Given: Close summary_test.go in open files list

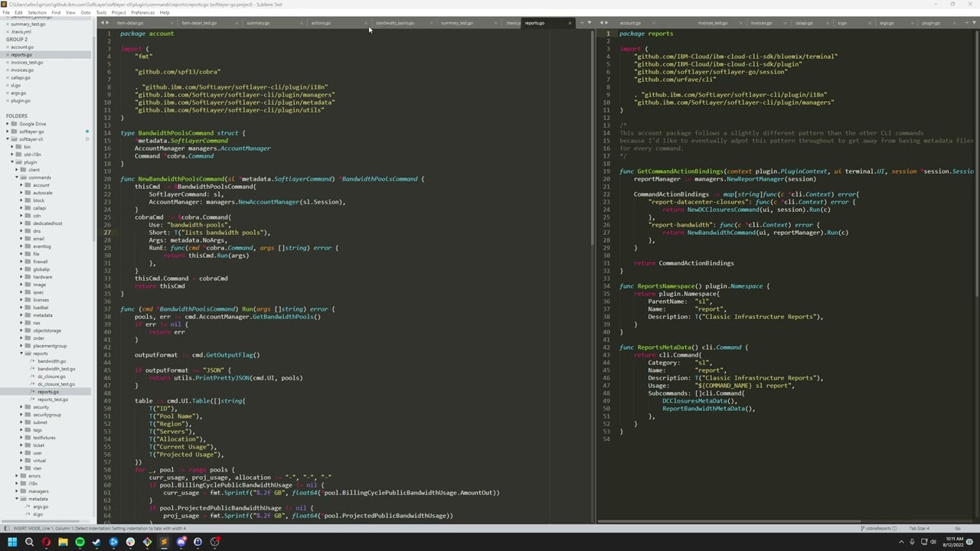Looking at the screenshot, I should coord(7,24).
